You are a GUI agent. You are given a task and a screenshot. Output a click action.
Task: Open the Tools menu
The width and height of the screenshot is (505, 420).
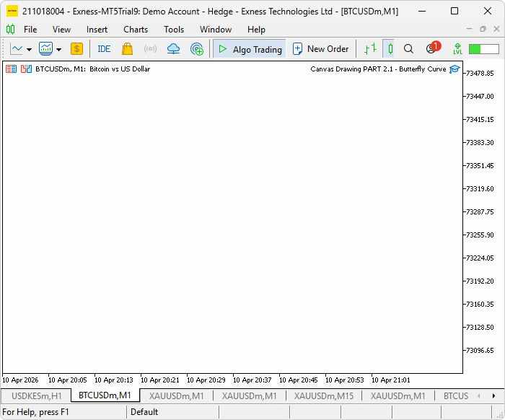tap(174, 30)
